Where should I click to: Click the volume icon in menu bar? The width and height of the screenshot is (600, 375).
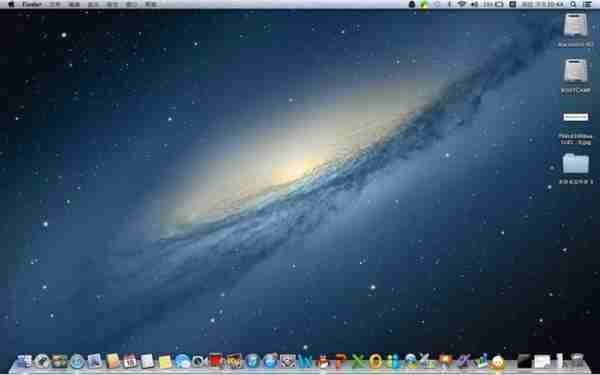click(474, 4)
